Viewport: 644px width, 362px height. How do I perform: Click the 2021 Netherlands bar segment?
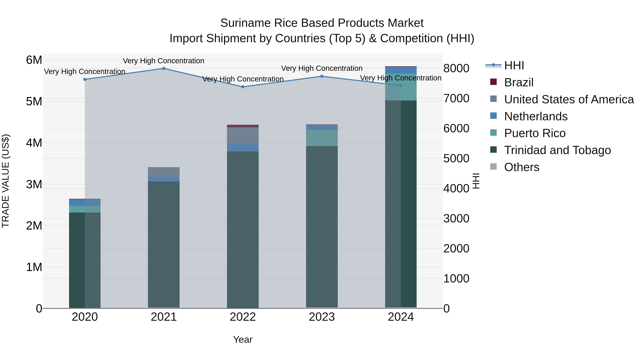(164, 179)
